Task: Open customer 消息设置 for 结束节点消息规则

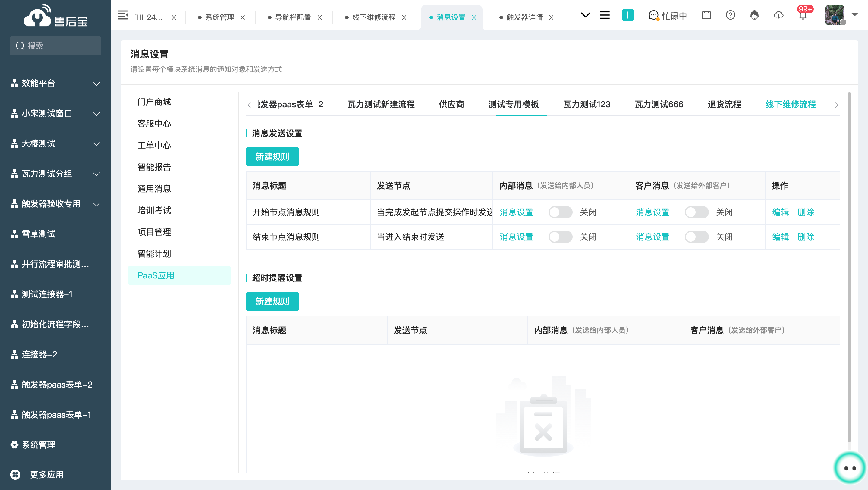Action: [652, 237]
